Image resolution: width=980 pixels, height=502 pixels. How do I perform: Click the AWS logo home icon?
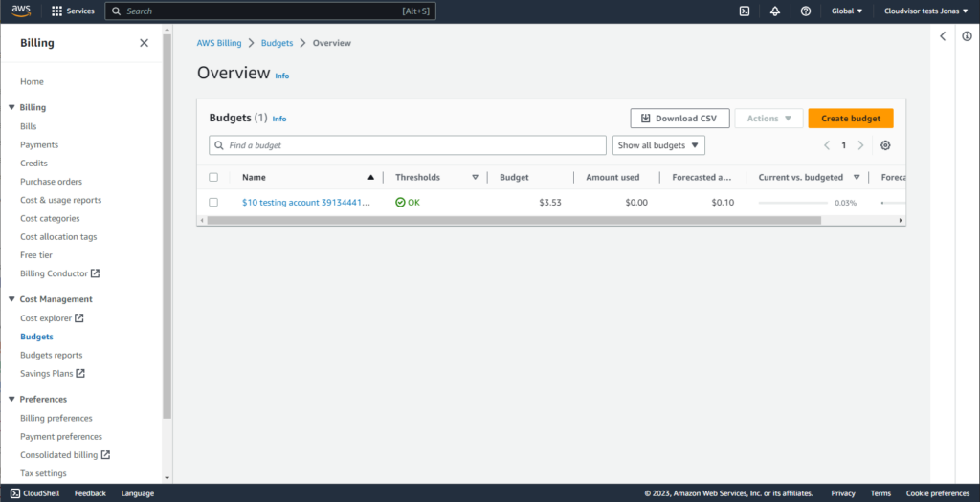tap(21, 11)
